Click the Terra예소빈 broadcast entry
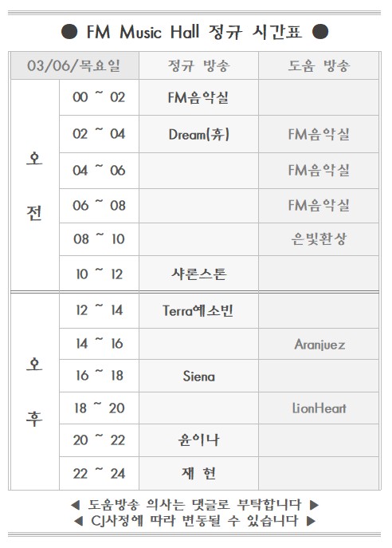Screen dimensions: 392x548 coord(198,310)
